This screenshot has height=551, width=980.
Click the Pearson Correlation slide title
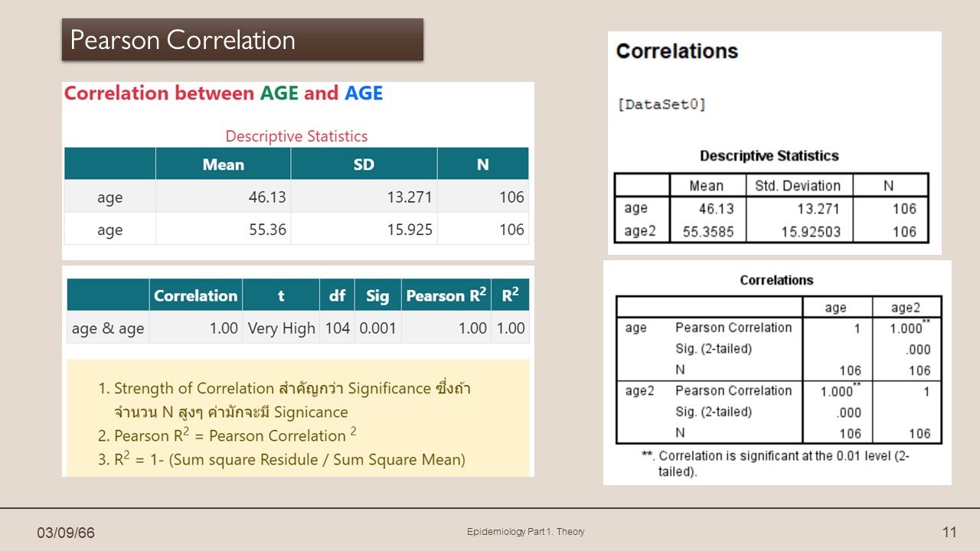point(182,40)
